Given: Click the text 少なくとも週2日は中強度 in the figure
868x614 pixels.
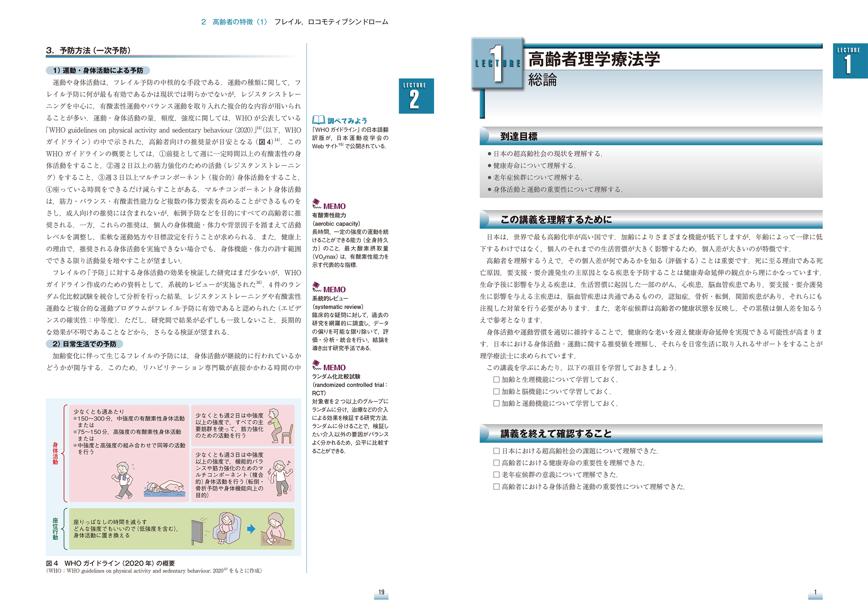Looking at the screenshot, I should pos(229,415).
